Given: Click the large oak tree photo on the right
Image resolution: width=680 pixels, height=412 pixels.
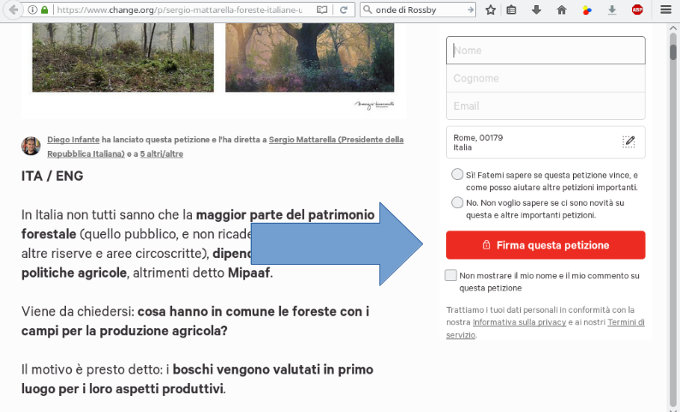Looking at the screenshot, I should tap(310, 57).
